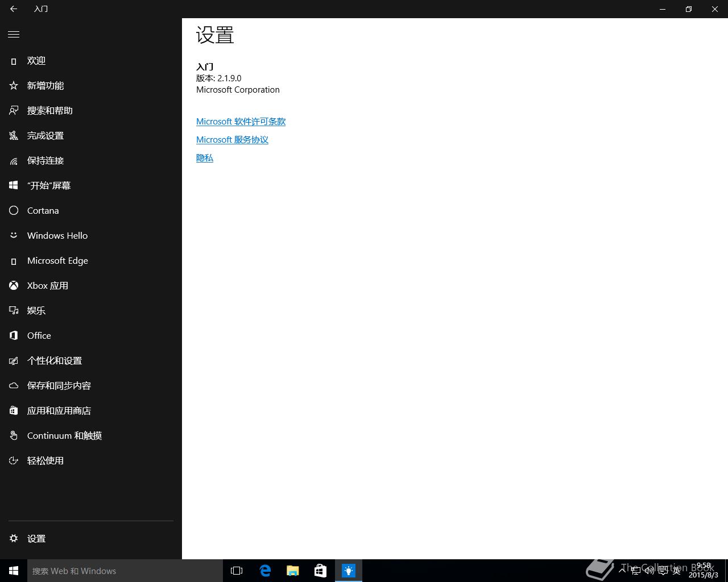Click the store bag icon for 应用和应用商店
The image size is (728, 582).
14,411
